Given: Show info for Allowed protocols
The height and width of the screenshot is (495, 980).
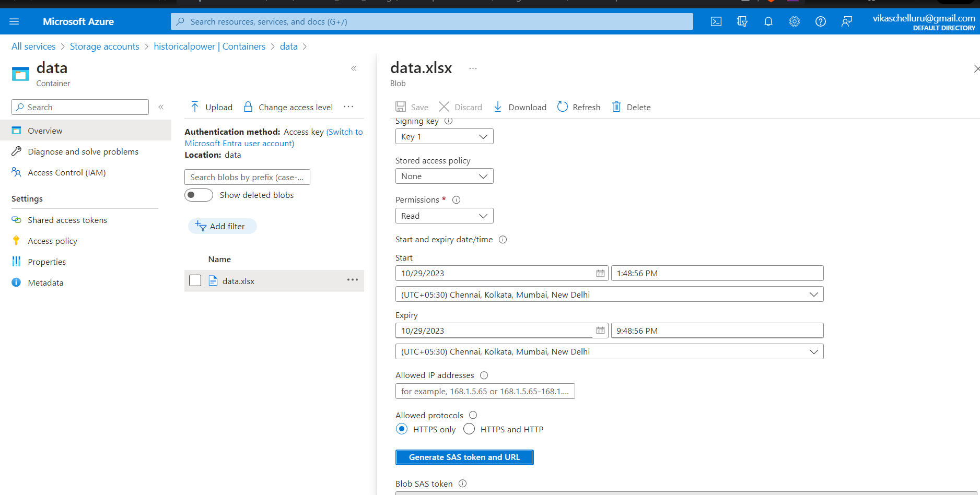Looking at the screenshot, I should coord(473,415).
